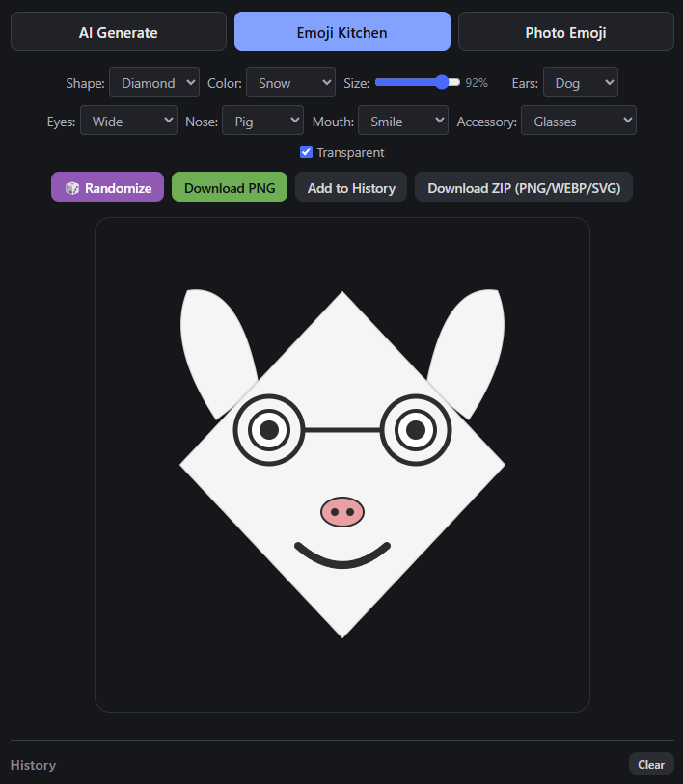Click the History heading

(x=33, y=765)
